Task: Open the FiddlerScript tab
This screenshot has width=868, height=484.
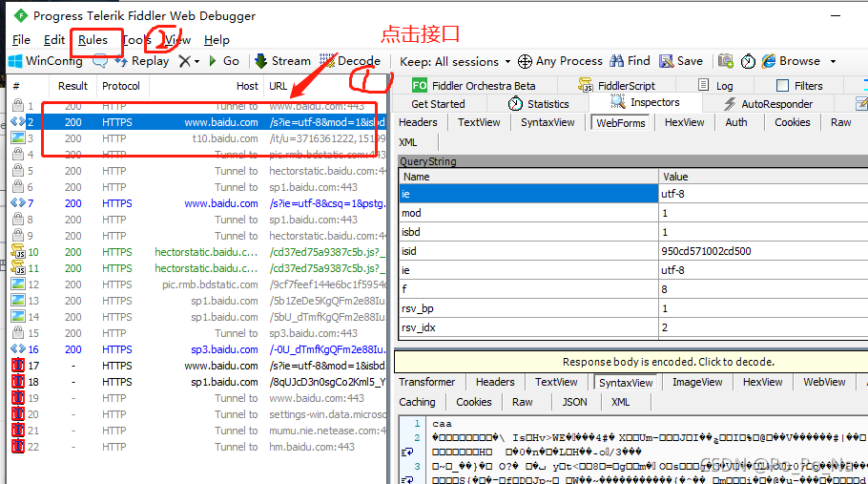Action: pyautogui.click(x=617, y=85)
